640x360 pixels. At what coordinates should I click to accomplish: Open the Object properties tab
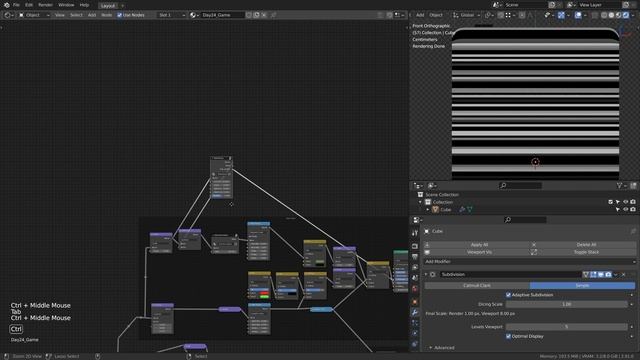pos(415,302)
